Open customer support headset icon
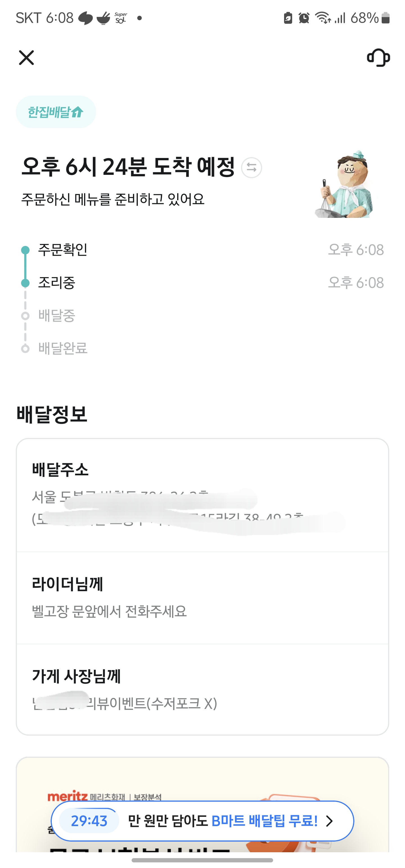The width and height of the screenshot is (405, 868). click(x=378, y=58)
